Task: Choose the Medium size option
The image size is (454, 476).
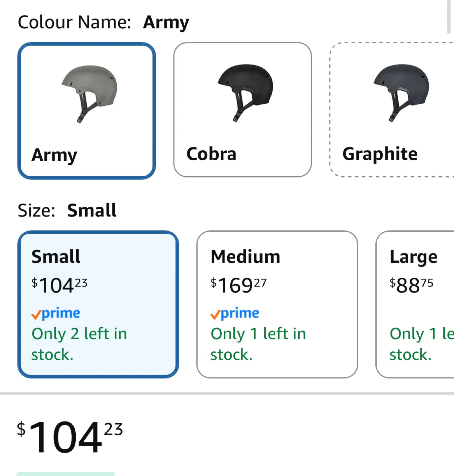Action: point(277,304)
